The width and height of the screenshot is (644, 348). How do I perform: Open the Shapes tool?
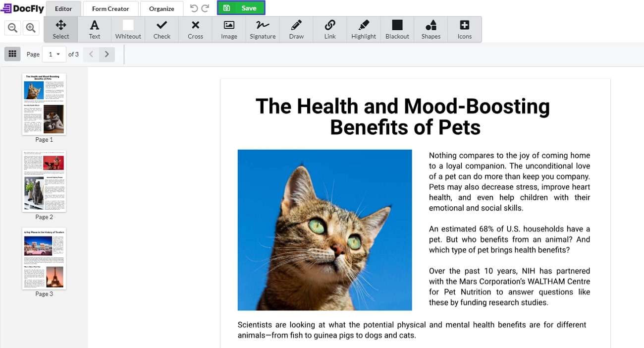pyautogui.click(x=430, y=29)
